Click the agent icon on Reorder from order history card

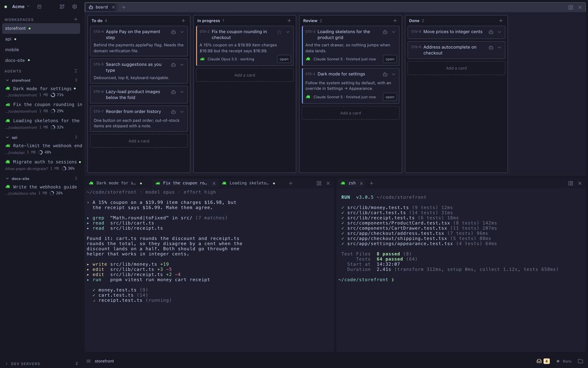point(173,112)
